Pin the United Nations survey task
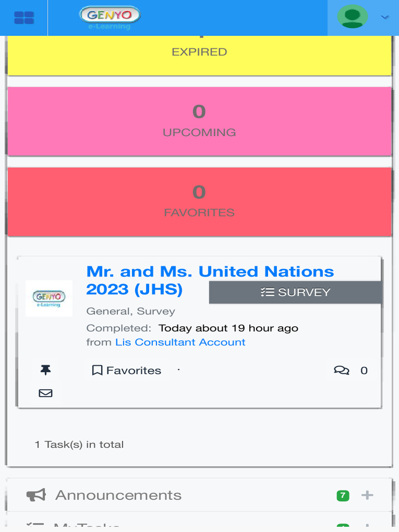Viewport: 399px width, 532px height. click(x=46, y=370)
